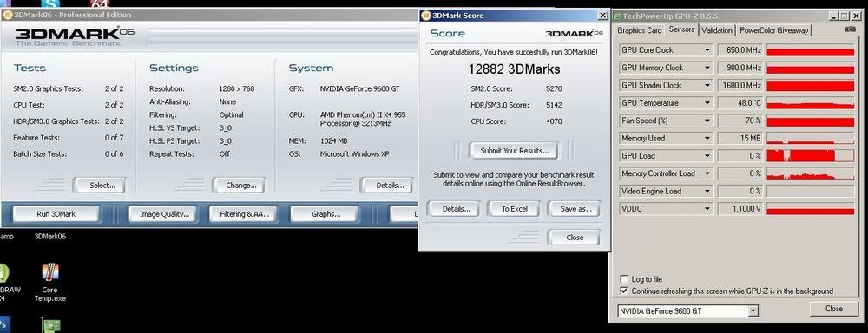Viewport: 868px width, 333px height.
Task: Click the GPU Load history graph
Action: click(x=811, y=156)
